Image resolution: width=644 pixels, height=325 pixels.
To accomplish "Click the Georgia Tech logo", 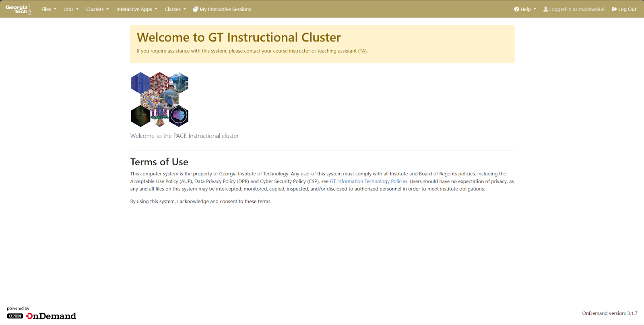I will pyautogui.click(x=18, y=9).
